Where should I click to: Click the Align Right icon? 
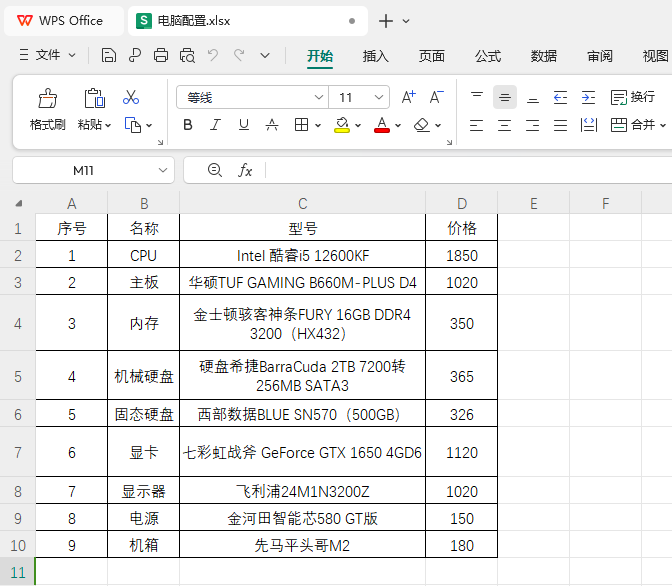tap(532, 125)
